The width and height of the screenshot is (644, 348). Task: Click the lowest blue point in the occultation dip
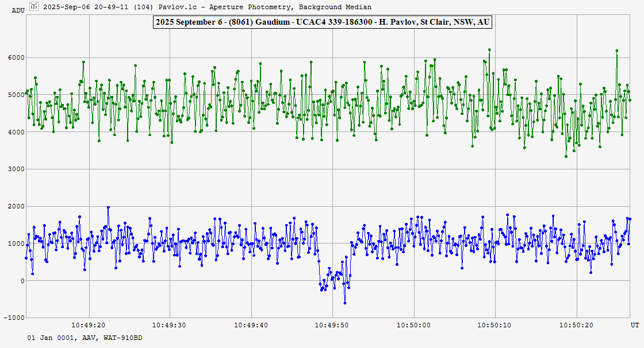345,303
